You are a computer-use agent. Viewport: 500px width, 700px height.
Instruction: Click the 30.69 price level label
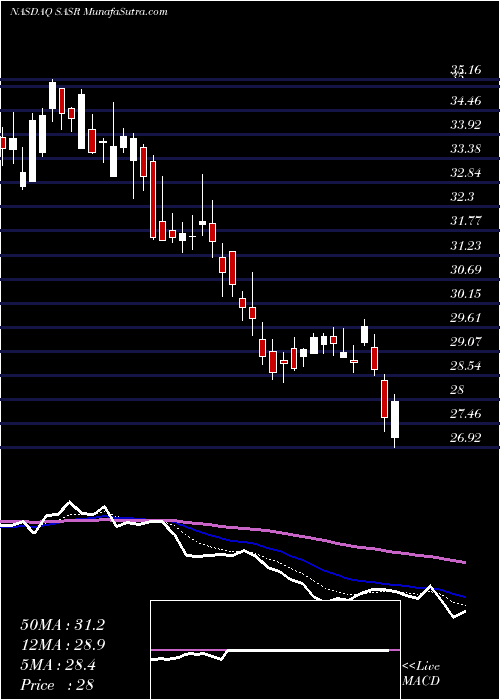pos(466,270)
